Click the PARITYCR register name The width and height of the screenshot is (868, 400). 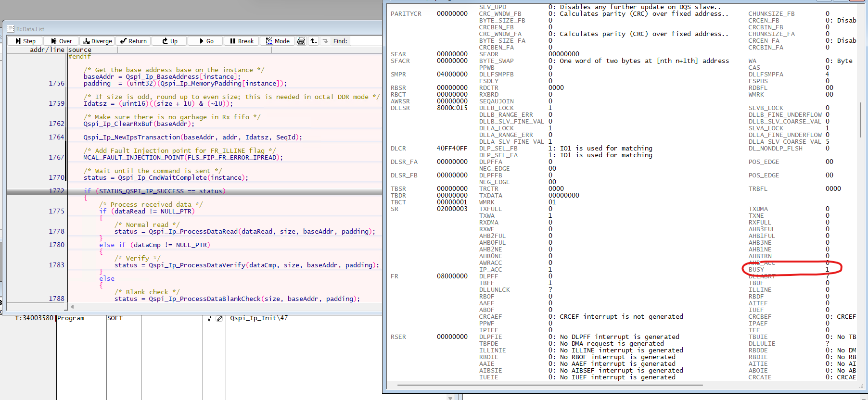(406, 14)
